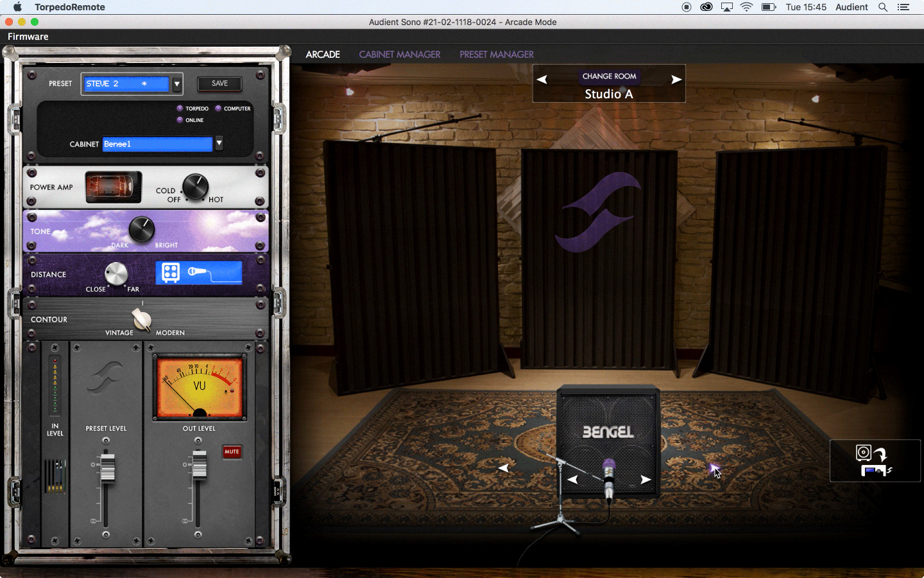Click the battery status icon

pos(768,7)
